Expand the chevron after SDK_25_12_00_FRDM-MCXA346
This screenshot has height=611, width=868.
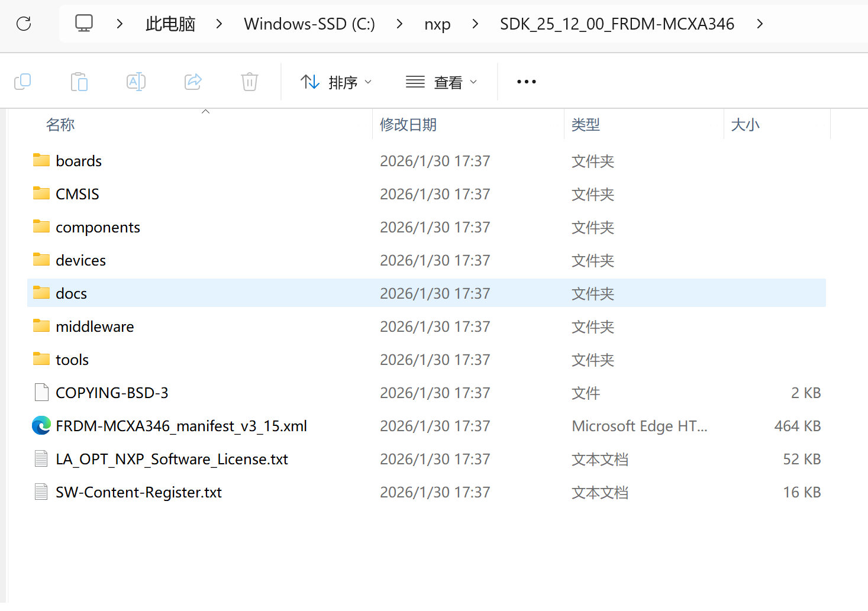point(759,24)
